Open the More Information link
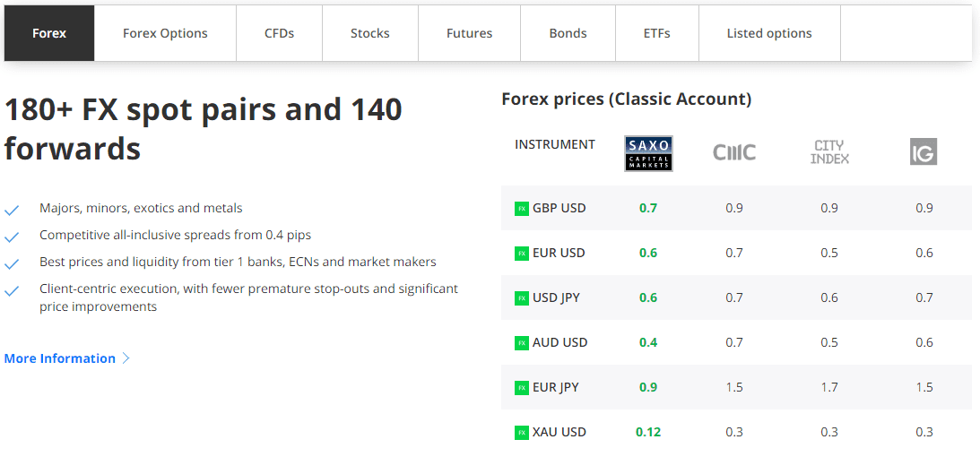 click(x=60, y=358)
